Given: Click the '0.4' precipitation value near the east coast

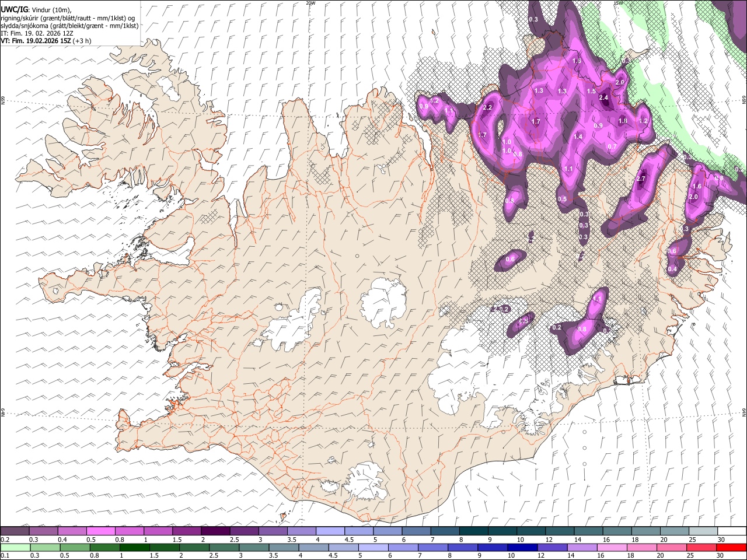Looking at the screenshot, I should coord(672,269).
